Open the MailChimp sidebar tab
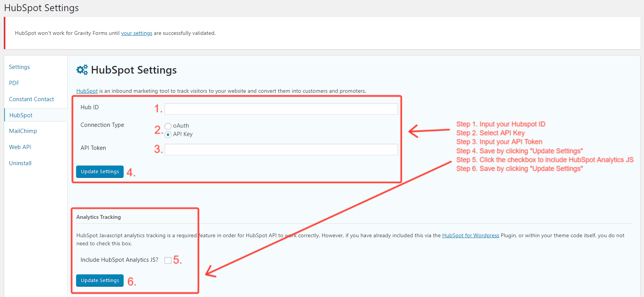644x297 pixels. click(x=23, y=131)
